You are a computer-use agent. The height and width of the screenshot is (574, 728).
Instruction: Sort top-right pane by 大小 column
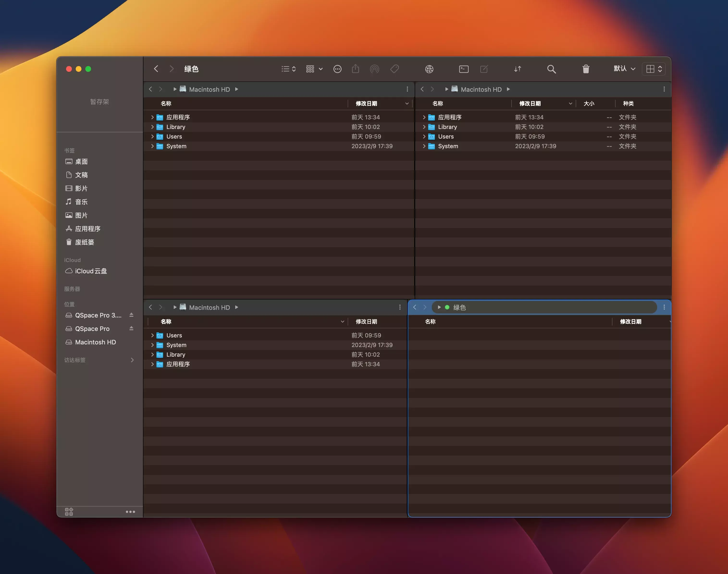[x=589, y=104]
